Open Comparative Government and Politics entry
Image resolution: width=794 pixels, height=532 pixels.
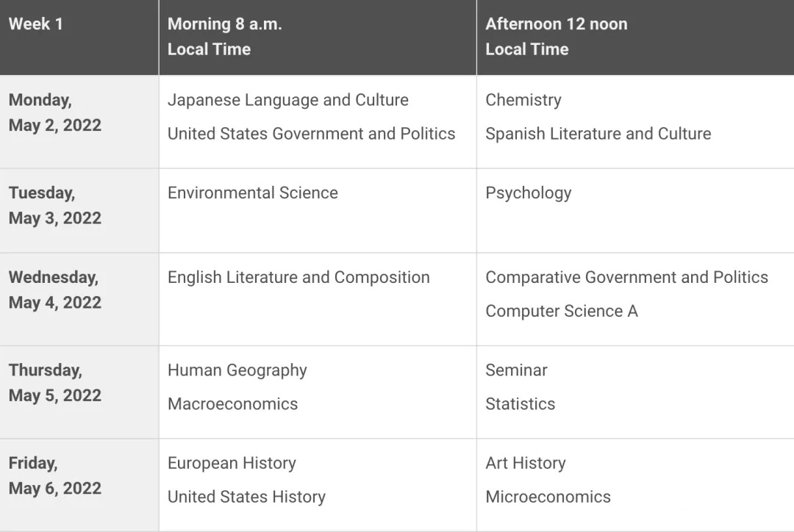pyautogui.click(x=626, y=277)
